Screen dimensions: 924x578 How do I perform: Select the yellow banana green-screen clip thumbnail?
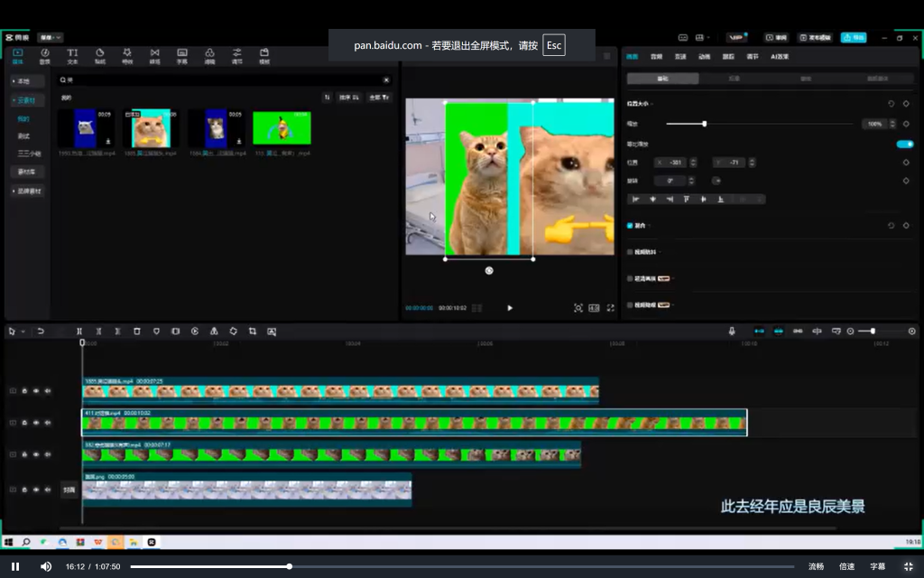click(x=282, y=128)
